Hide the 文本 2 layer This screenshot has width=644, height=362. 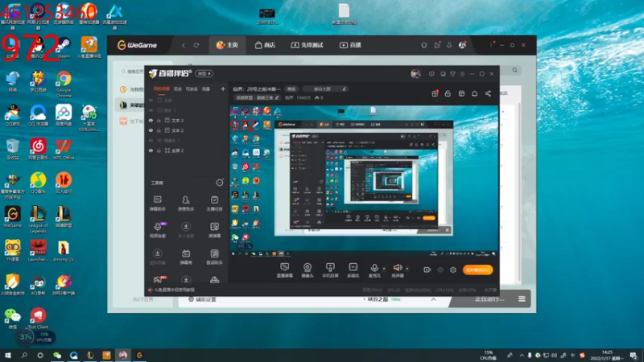pos(151,130)
